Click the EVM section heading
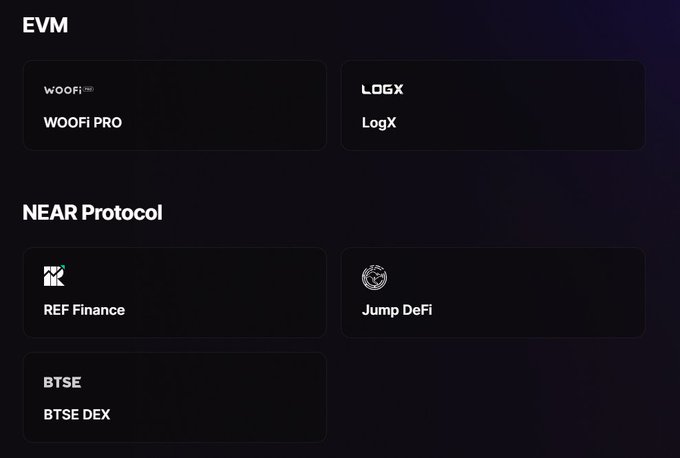Image resolution: width=680 pixels, height=458 pixels. pos(45,25)
